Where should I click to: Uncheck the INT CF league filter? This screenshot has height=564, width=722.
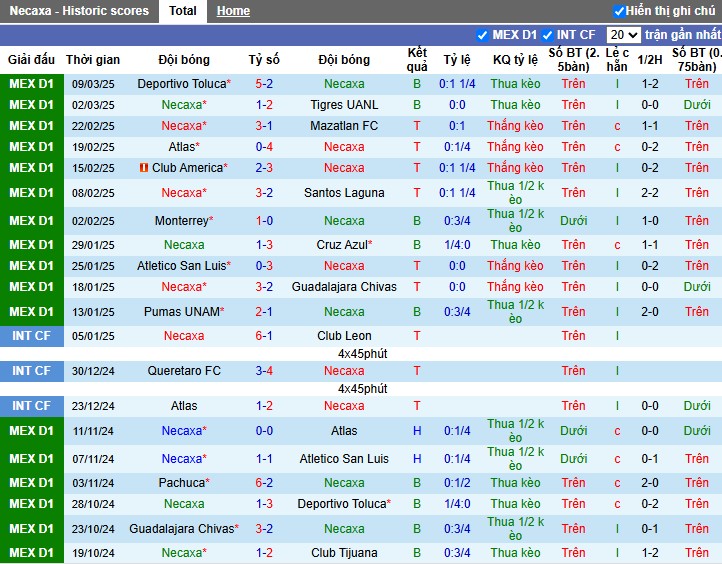click(x=547, y=35)
